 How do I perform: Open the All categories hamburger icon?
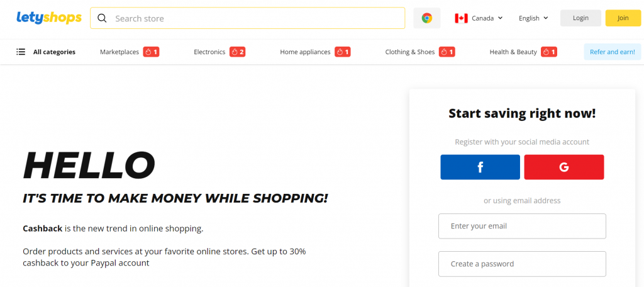pos(21,52)
